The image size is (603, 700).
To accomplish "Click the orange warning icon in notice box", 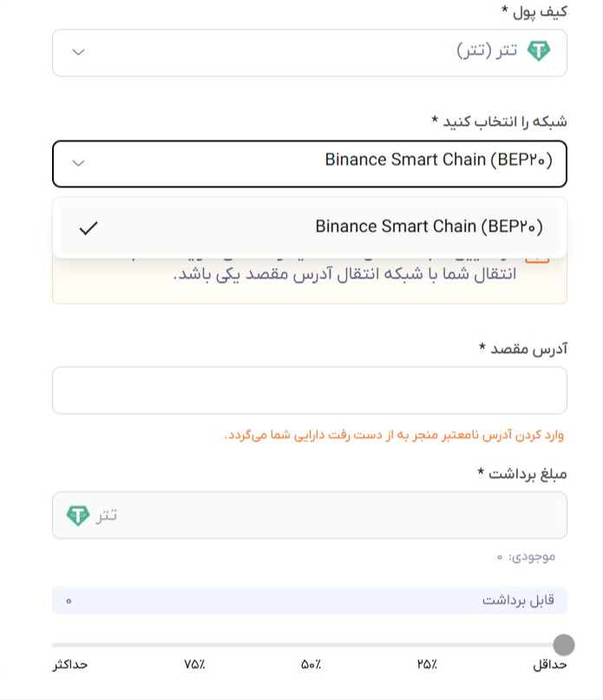I will [x=536, y=259].
